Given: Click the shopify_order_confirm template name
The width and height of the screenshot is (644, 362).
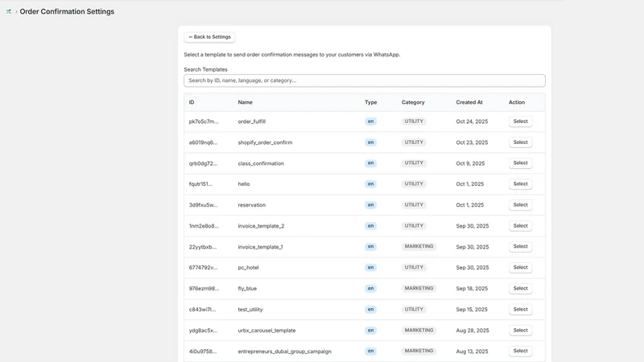Looking at the screenshot, I should pos(265,142).
